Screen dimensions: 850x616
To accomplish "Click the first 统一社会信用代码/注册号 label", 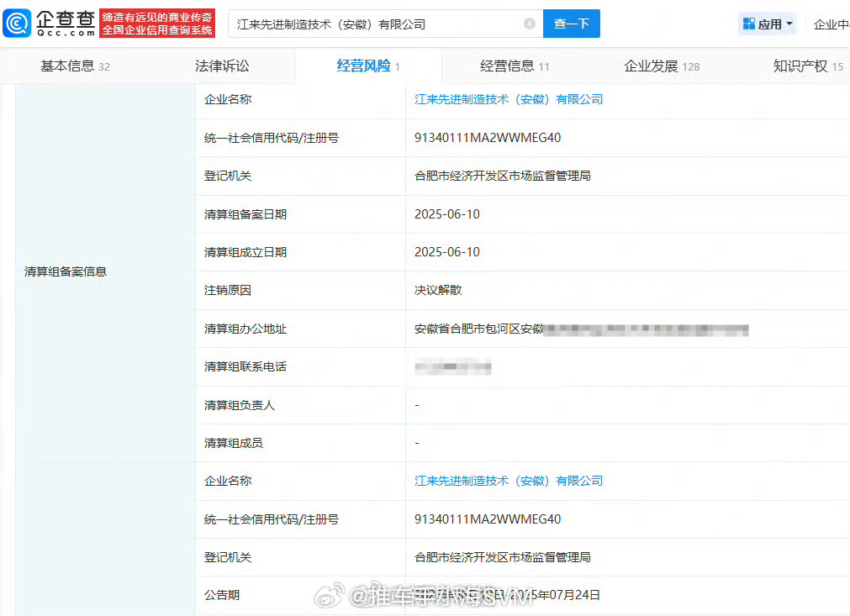I will (x=271, y=138).
